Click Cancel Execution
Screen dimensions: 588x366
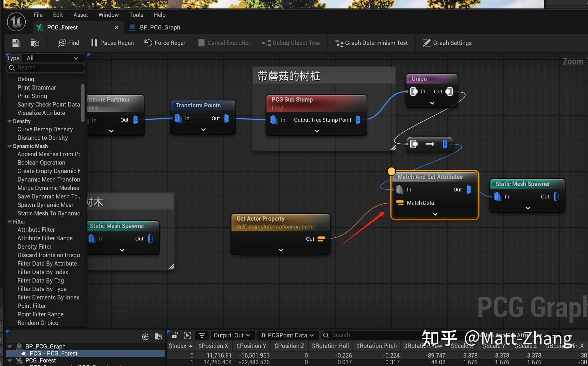pos(224,43)
